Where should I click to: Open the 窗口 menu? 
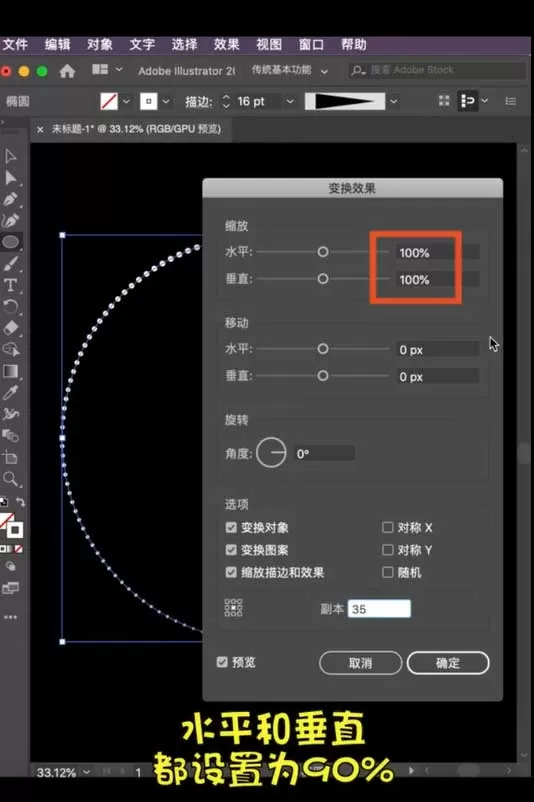(x=312, y=44)
